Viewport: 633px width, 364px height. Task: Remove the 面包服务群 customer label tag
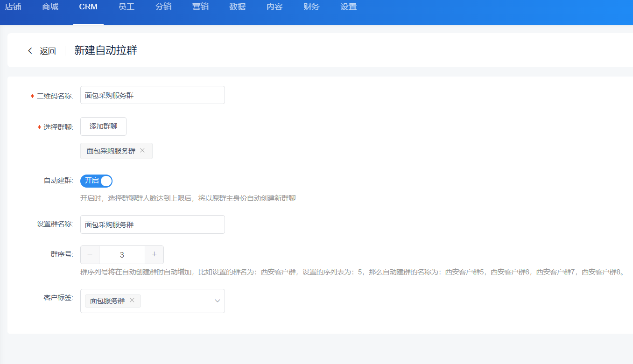click(132, 301)
